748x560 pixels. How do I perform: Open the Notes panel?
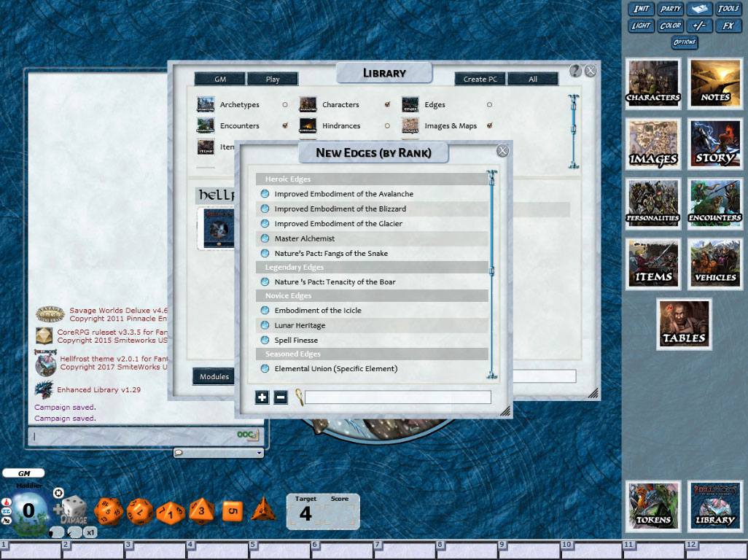tap(714, 82)
